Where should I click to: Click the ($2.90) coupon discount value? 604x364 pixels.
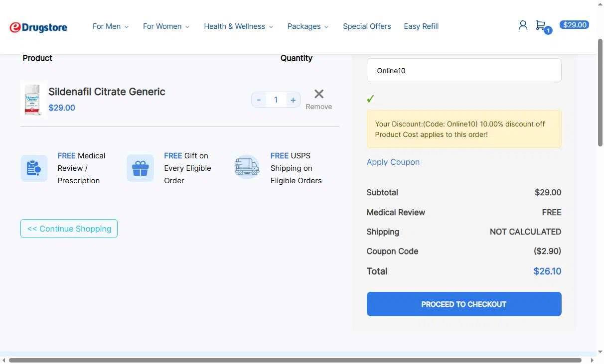(548, 251)
